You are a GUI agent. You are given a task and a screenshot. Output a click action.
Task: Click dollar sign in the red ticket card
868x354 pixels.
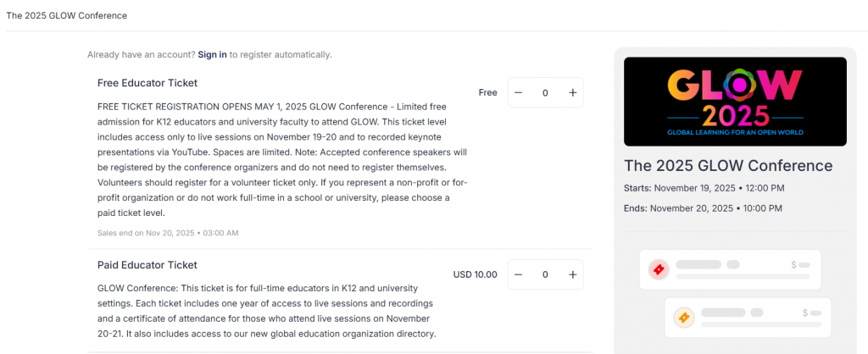(x=793, y=265)
